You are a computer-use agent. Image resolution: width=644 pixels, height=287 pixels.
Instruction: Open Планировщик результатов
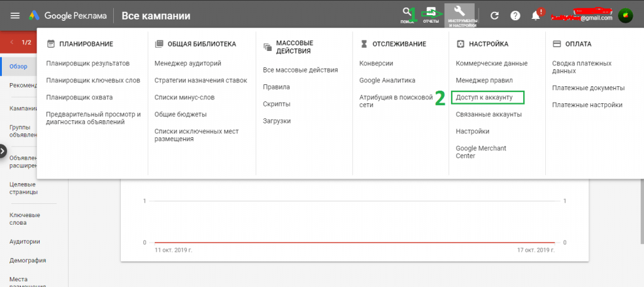point(88,64)
